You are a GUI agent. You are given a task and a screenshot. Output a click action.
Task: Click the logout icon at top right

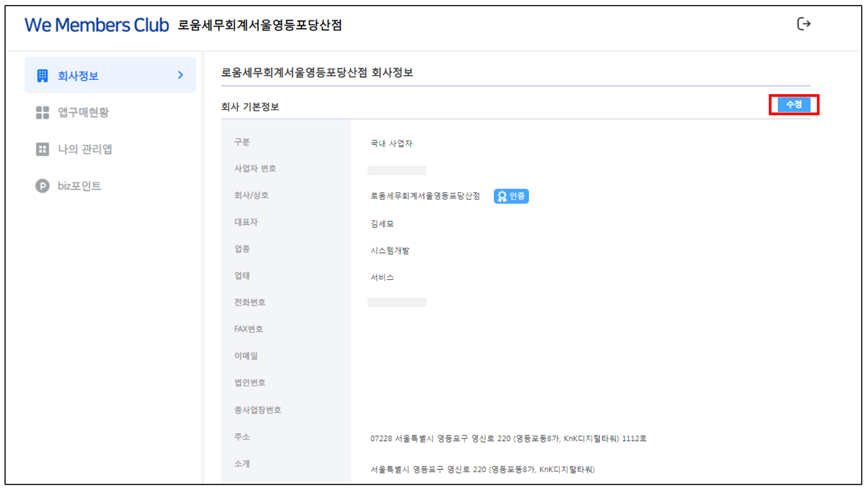[x=803, y=24]
